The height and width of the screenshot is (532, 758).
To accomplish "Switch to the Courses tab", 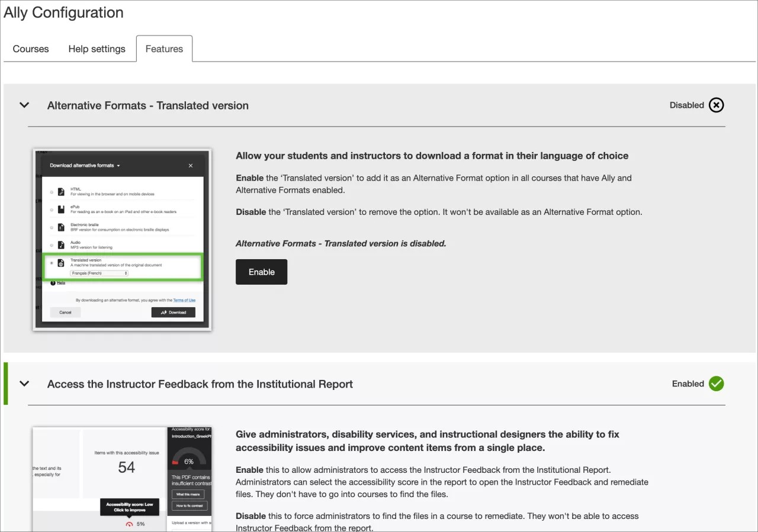I will (31, 49).
